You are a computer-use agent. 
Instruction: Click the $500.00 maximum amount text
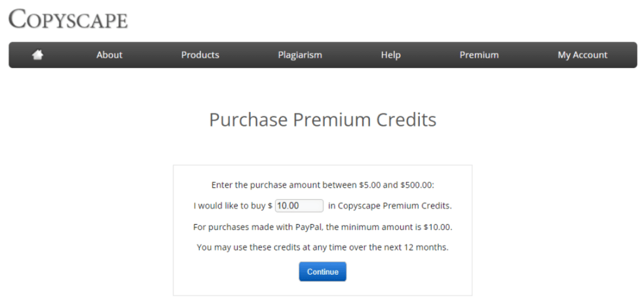point(417,185)
